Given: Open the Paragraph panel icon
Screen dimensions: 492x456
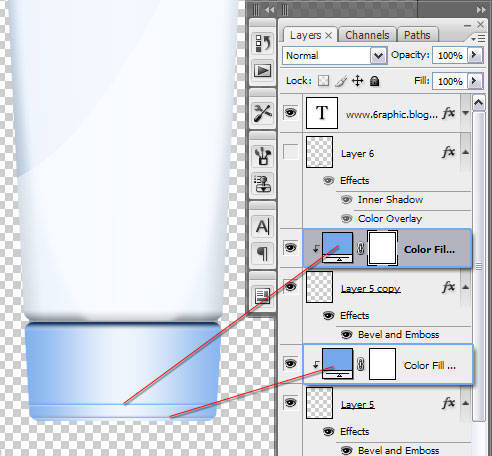Looking at the screenshot, I should (263, 254).
